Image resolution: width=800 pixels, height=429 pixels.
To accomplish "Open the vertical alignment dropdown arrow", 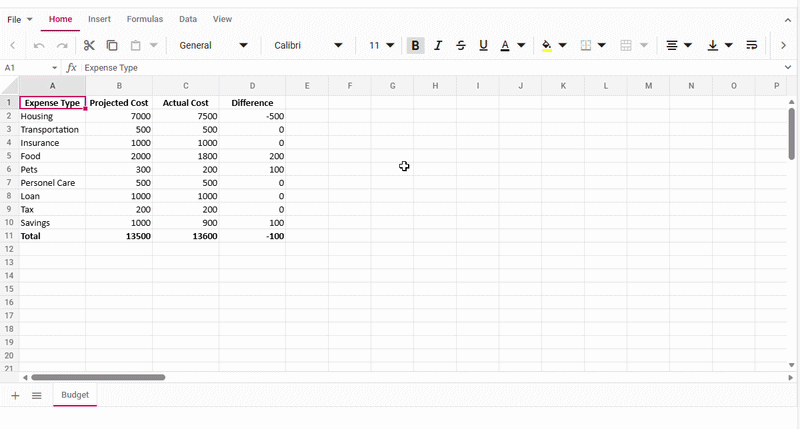I will point(729,45).
